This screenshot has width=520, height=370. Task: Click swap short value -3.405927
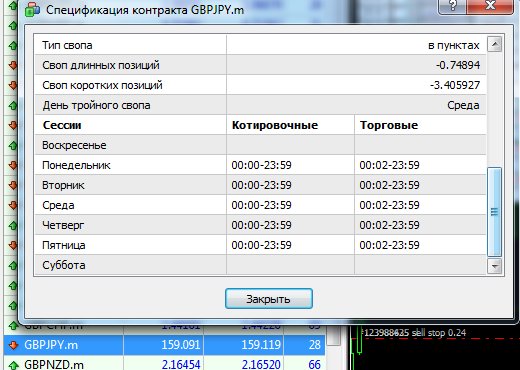point(455,85)
